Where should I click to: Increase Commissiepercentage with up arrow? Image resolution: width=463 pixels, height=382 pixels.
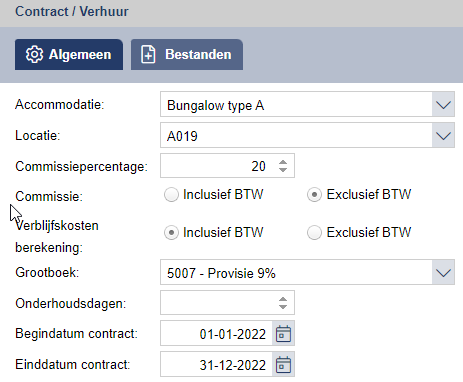click(283, 162)
